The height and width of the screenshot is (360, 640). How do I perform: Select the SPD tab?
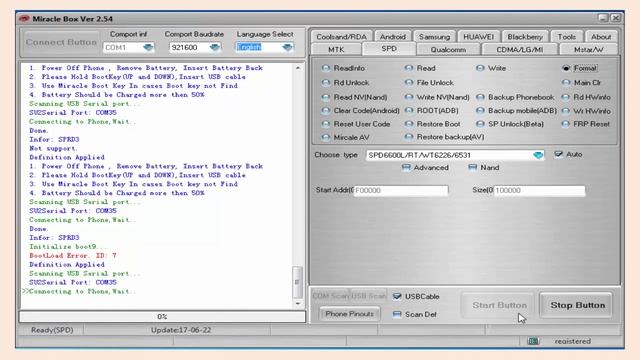pos(389,49)
